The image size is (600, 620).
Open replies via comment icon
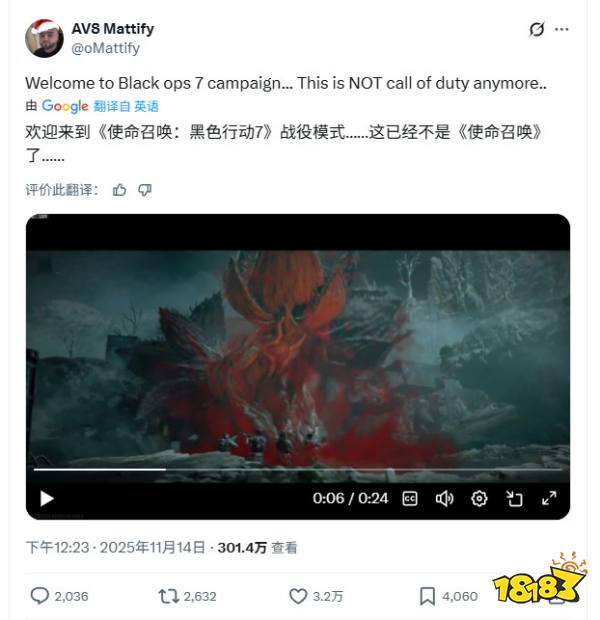(x=40, y=596)
